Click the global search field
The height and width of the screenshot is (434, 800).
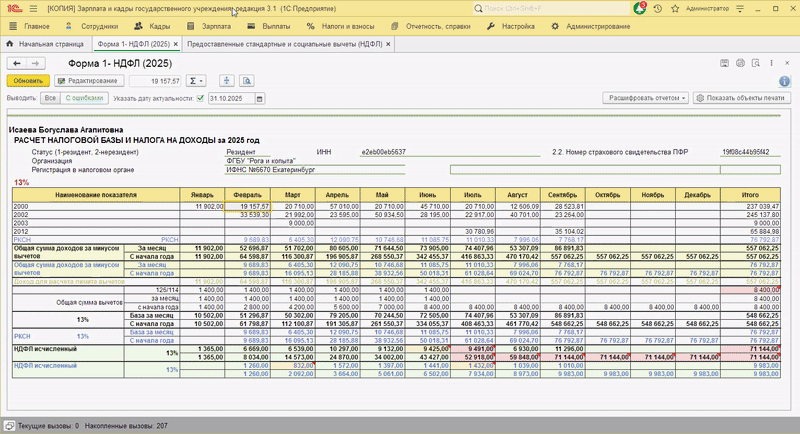click(551, 9)
